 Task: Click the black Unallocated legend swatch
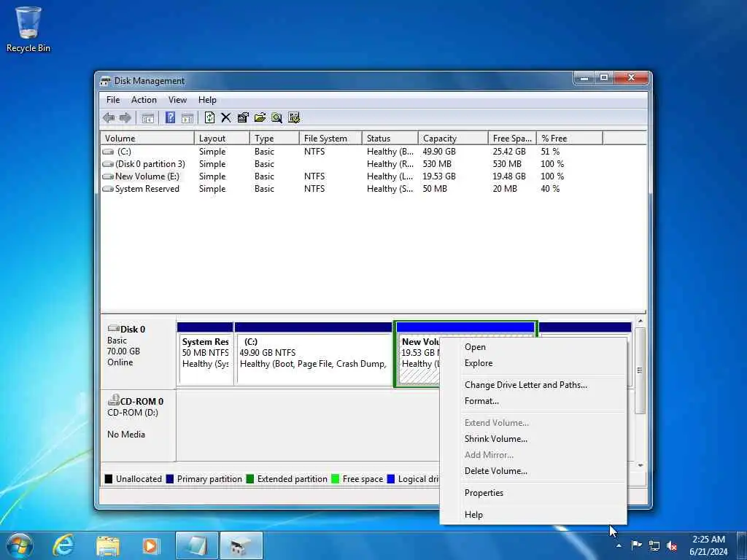point(109,479)
